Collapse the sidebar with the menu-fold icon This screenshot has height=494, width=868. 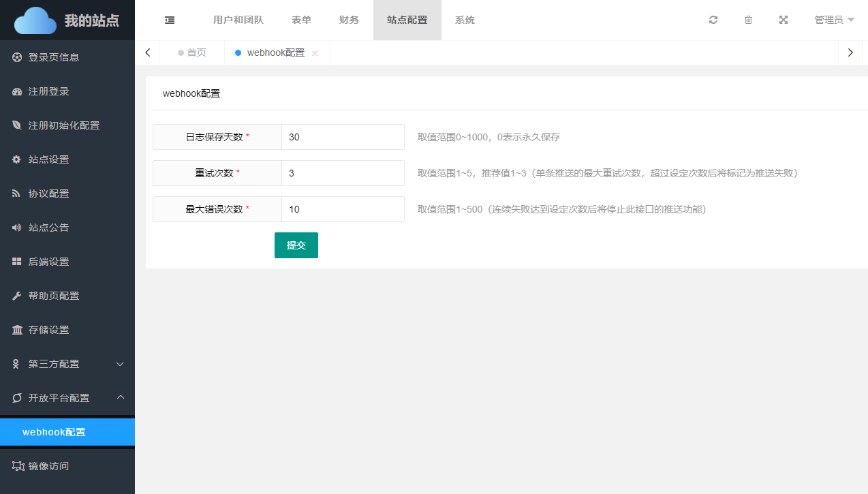pyautogui.click(x=170, y=20)
